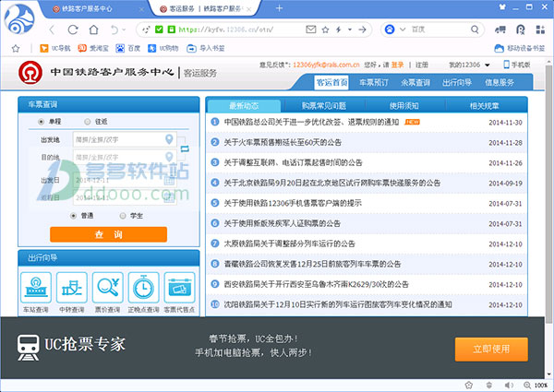Select 普通 ticket type radio
Screen dimensions: 554x392
pos(73,216)
